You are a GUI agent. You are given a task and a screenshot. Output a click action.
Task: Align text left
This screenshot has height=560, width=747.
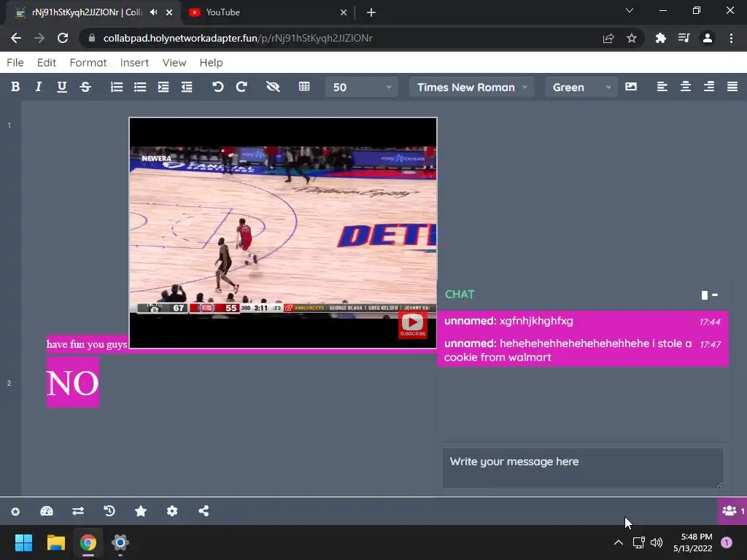pos(662,87)
